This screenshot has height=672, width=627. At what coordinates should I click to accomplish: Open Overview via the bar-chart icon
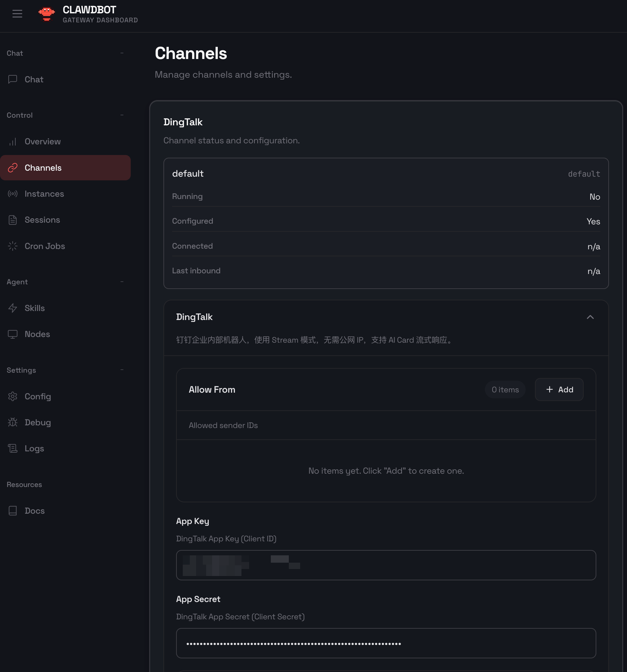click(x=13, y=141)
